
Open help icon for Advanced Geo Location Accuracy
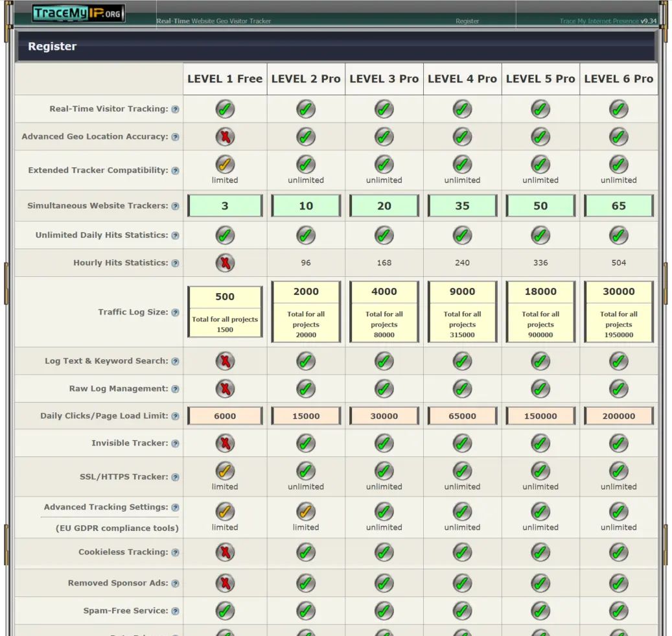pyautogui.click(x=175, y=137)
